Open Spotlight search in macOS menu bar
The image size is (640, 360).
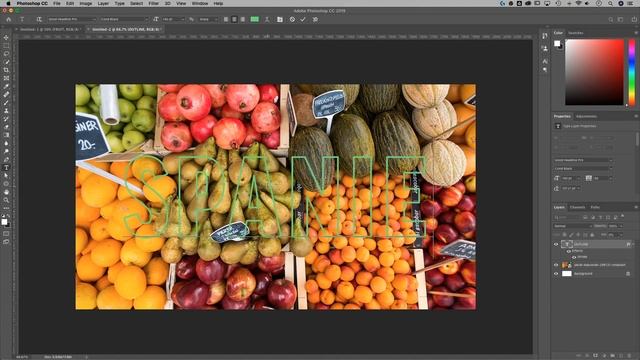610,3
